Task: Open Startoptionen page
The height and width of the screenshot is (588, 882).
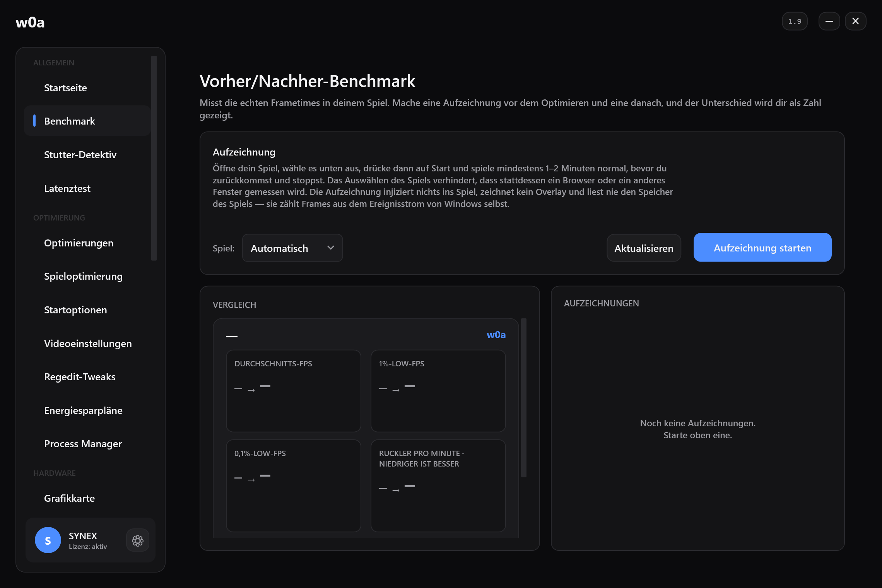Action: point(87,310)
